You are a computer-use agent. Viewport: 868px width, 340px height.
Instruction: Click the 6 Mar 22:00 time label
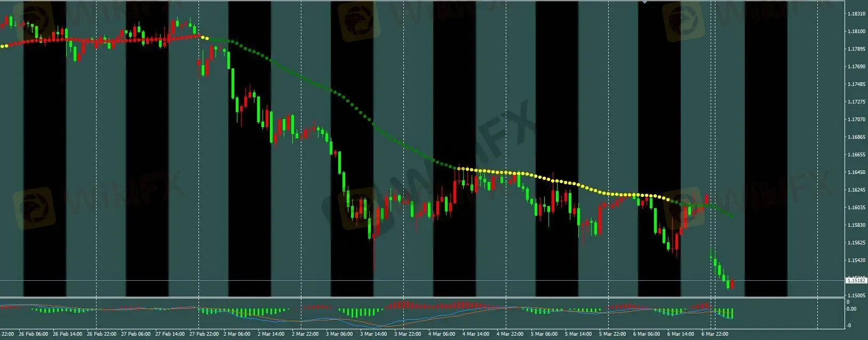pos(715,334)
